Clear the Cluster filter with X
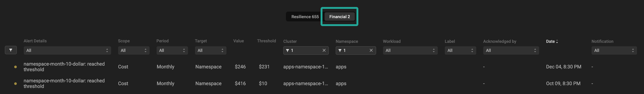 click(x=324, y=50)
